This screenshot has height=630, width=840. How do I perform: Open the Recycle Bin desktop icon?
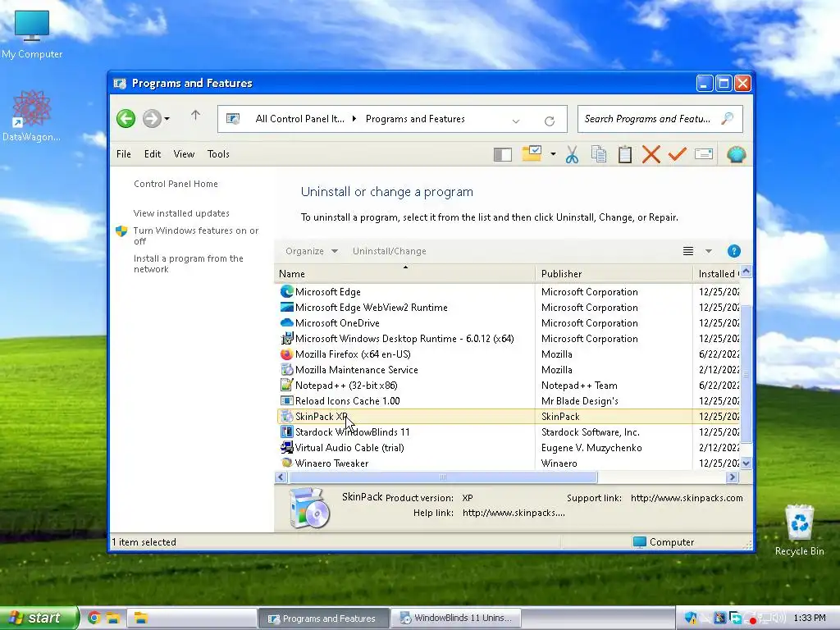(x=799, y=531)
